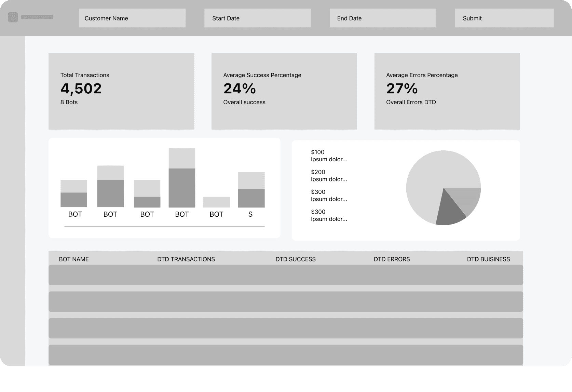This screenshot has width=572, height=392.
Task: Click the $200 legend entry
Action: [329, 176]
